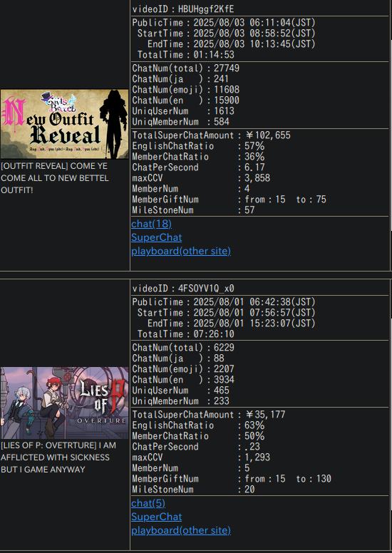
Task: Click ChatNum(en) value 15900
Action: pyautogui.click(x=227, y=100)
